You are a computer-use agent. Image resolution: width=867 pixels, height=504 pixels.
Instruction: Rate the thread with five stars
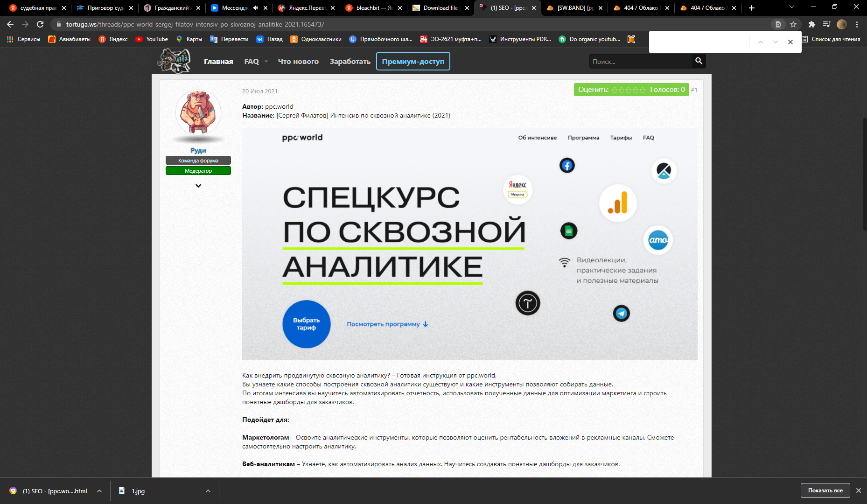click(x=643, y=90)
